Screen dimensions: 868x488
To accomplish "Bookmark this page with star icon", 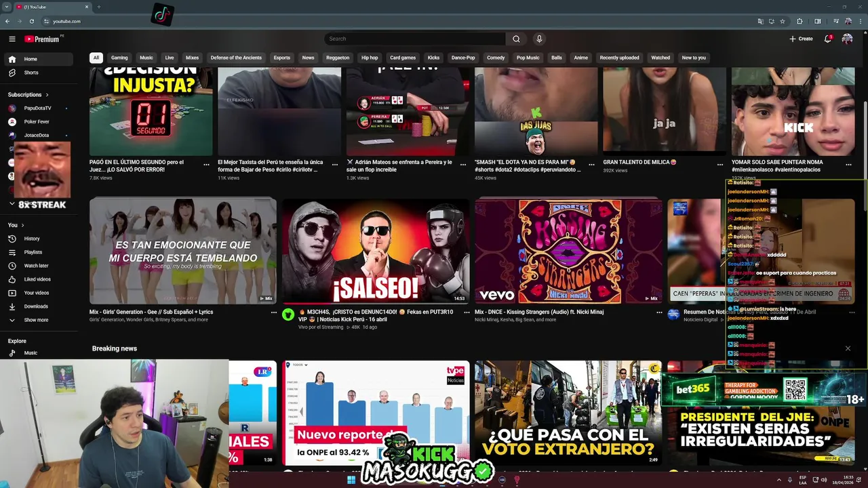I will [783, 21].
